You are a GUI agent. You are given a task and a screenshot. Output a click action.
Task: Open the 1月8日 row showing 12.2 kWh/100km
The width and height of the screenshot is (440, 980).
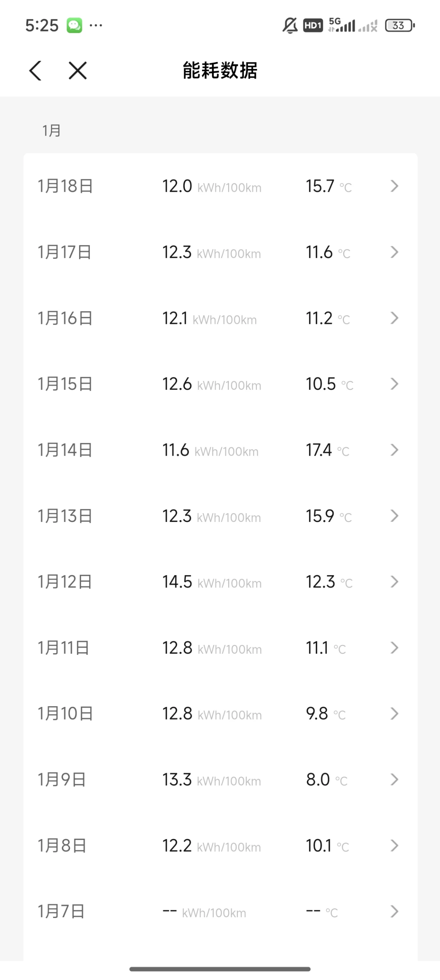coord(220,846)
